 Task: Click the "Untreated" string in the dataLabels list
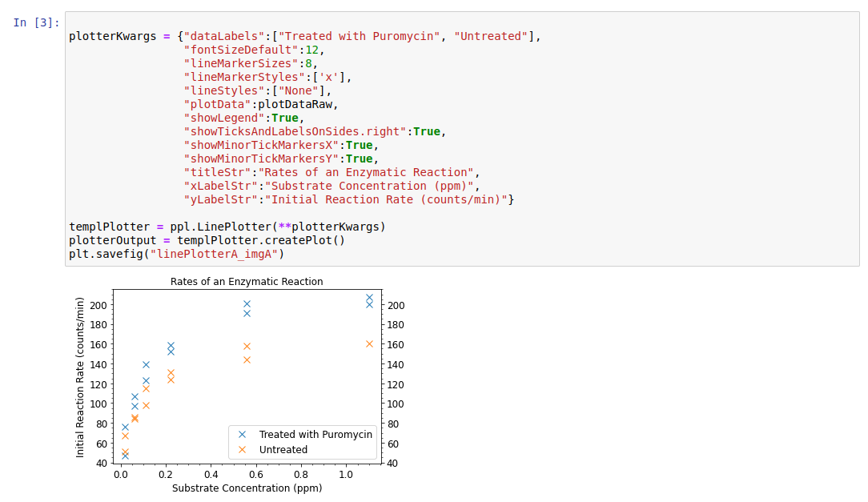[491, 37]
